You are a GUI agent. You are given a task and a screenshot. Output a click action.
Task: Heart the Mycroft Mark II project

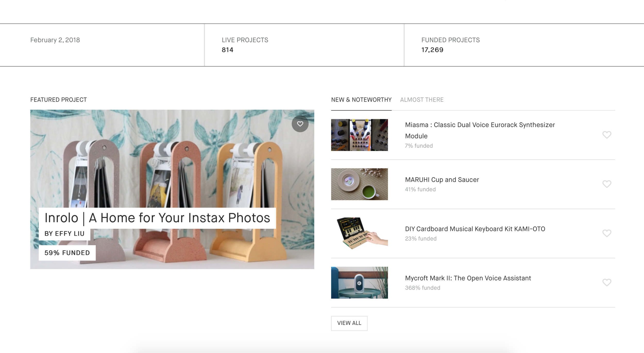click(607, 282)
